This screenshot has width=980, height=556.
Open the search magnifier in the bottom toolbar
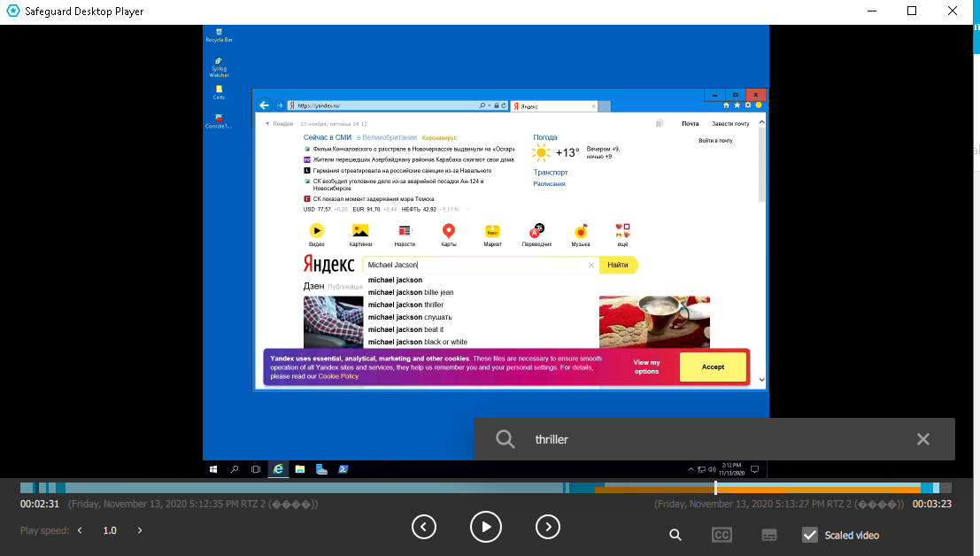[675, 535]
